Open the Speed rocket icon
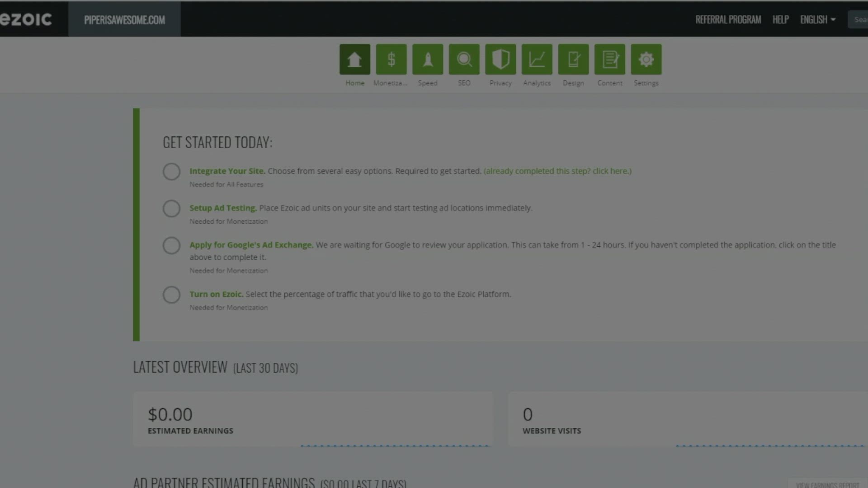 428,59
